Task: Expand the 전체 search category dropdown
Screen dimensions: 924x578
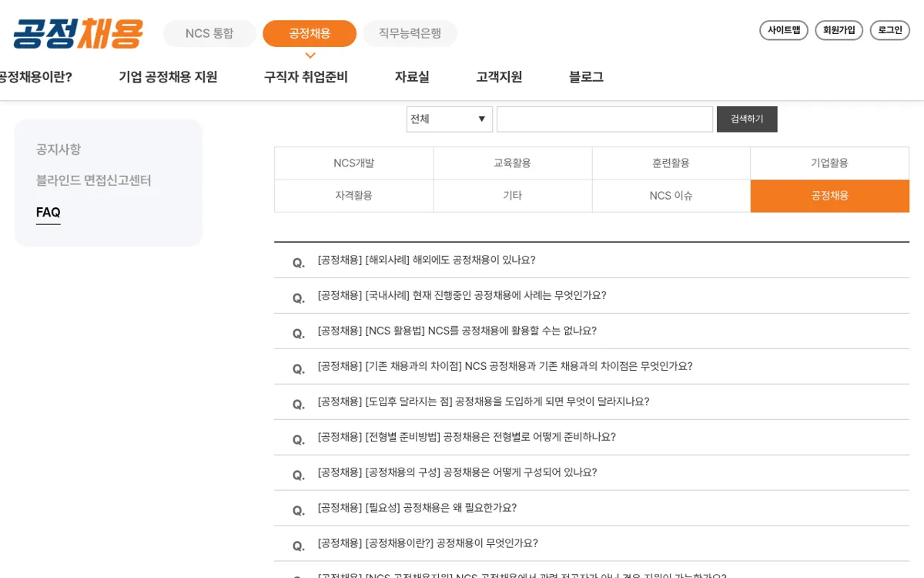Action: pyautogui.click(x=450, y=119)
